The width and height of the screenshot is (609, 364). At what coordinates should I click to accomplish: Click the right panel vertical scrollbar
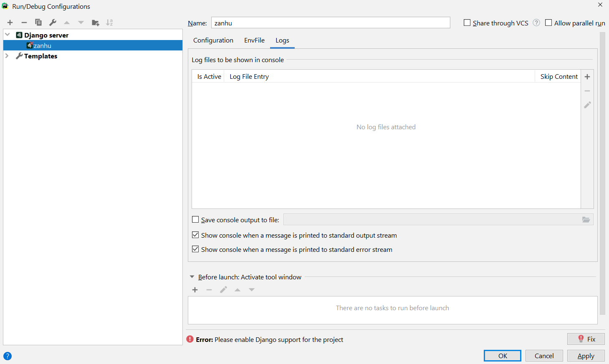[x=602, y=173]
